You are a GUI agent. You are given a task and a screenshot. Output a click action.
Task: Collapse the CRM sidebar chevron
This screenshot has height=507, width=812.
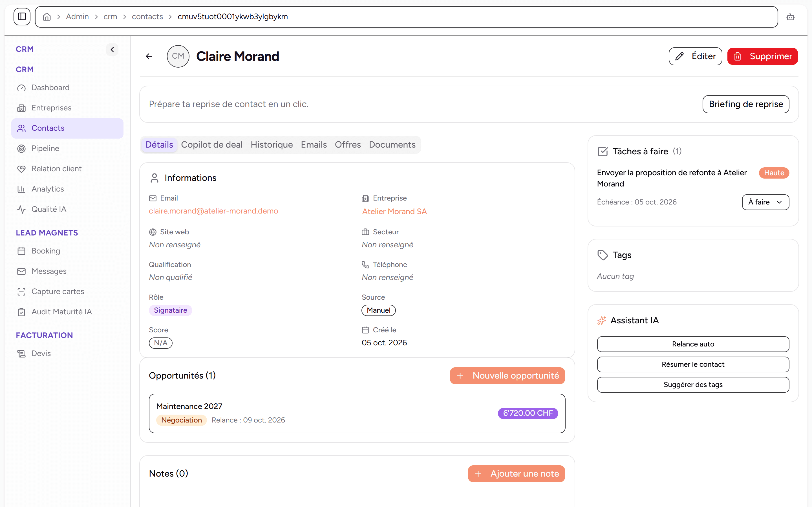pyautogui.click(x=112, y=50)
